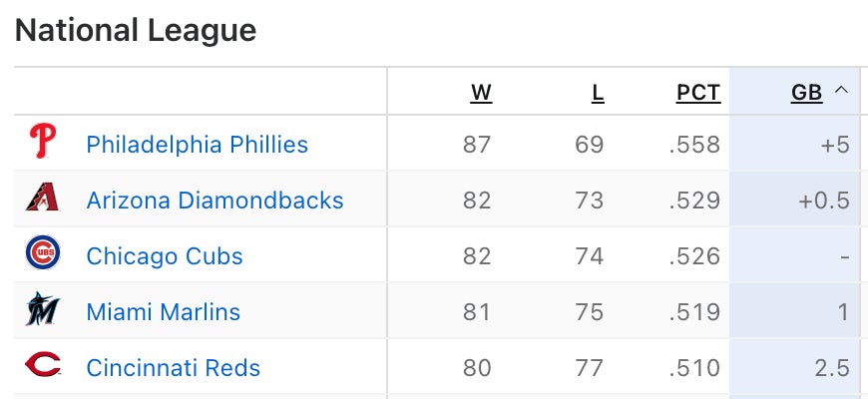
Task: Open the Arizona Diamondbacks team link
Action: [x=215, y=200]
